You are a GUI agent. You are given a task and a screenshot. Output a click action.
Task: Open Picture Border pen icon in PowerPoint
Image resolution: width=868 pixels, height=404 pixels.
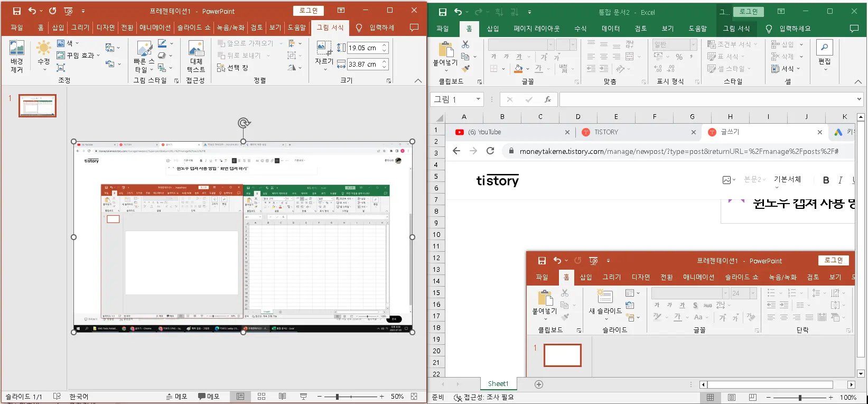point(162,43)
